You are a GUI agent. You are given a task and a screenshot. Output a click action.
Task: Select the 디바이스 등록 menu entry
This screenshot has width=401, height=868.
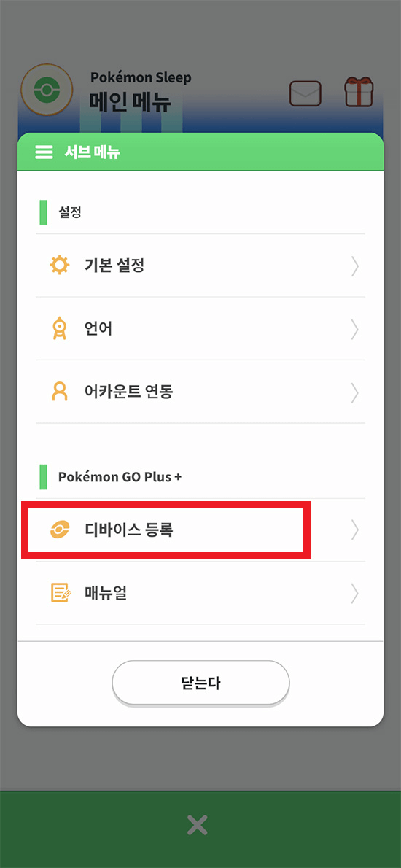pos(200,530)
